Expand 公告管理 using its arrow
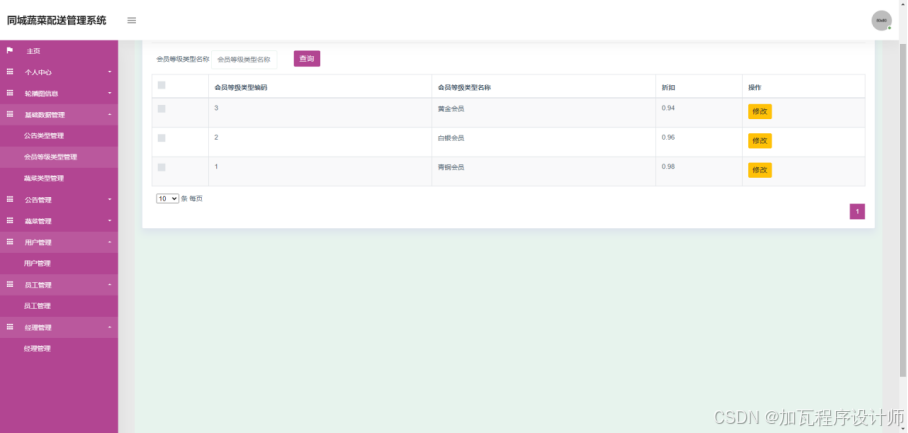 (x=109, y=200)
